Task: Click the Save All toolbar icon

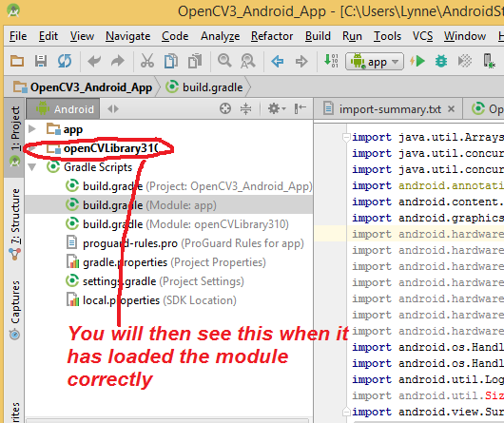Action: [41, 61]
